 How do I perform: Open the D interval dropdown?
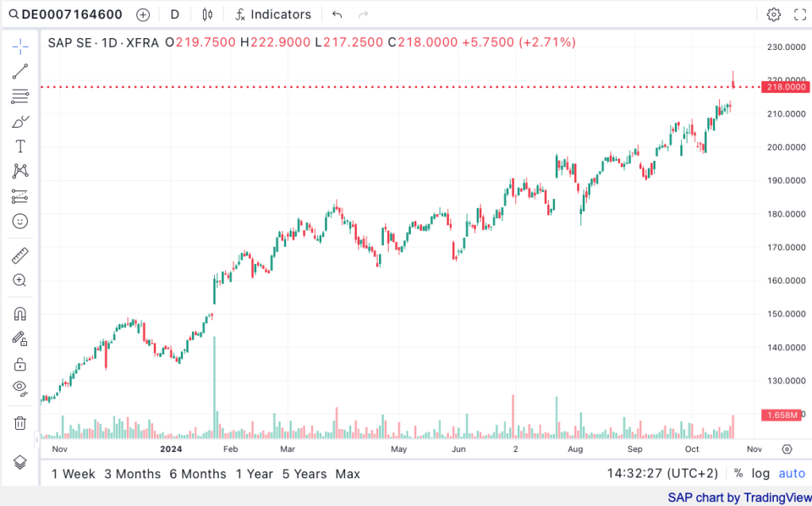pyautogui.click(x=175, y=14)
